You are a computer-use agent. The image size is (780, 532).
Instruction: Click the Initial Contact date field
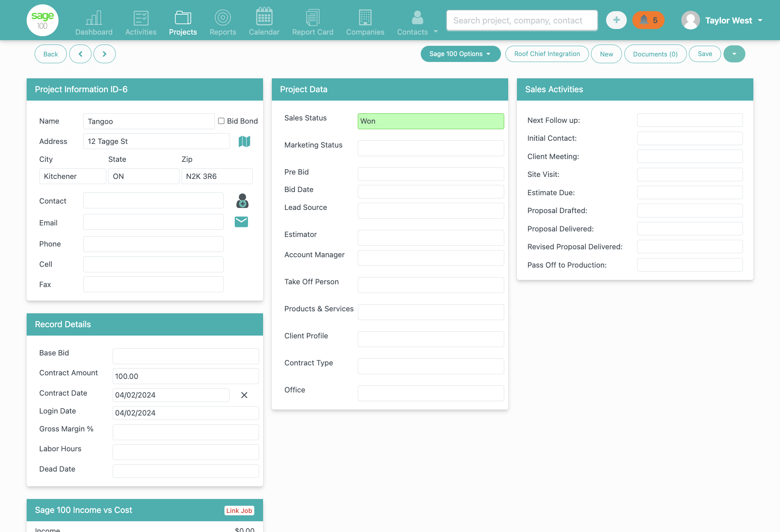[x=690, y=138]
